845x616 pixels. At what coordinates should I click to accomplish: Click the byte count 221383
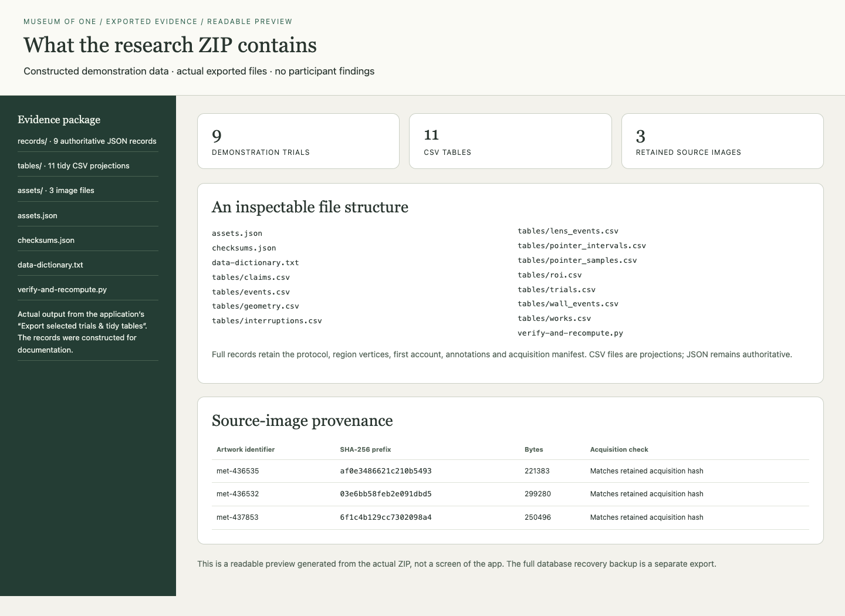pyautogui.click(x=537, y=471)
